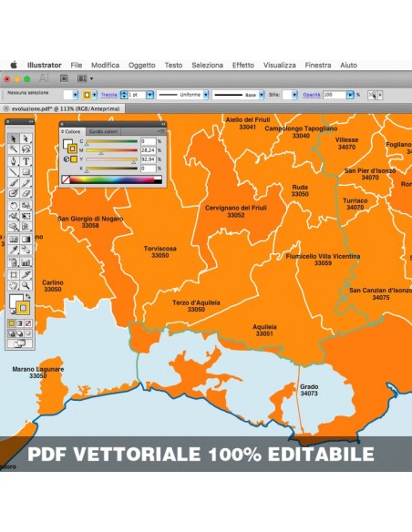Select the Pencil tool

pos(26,182)
